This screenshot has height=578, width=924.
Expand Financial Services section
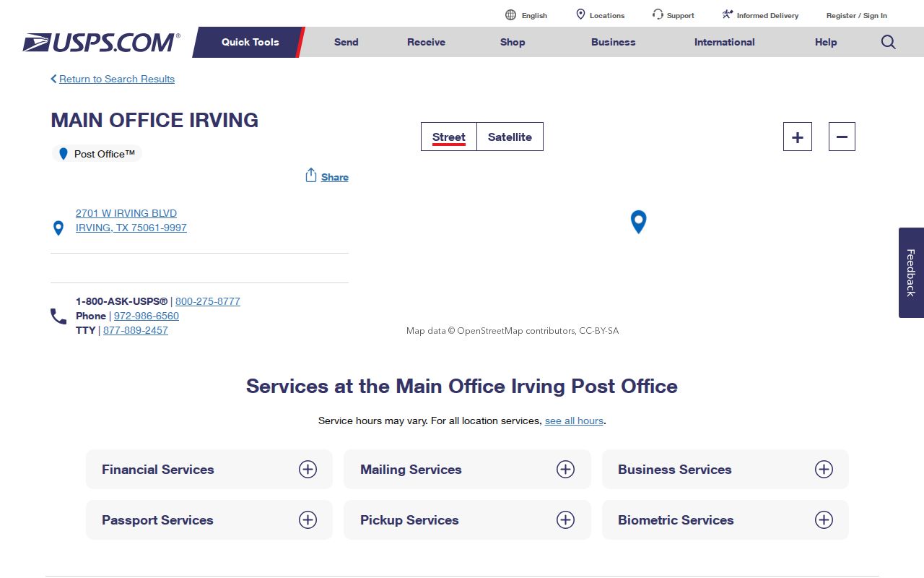209,470
